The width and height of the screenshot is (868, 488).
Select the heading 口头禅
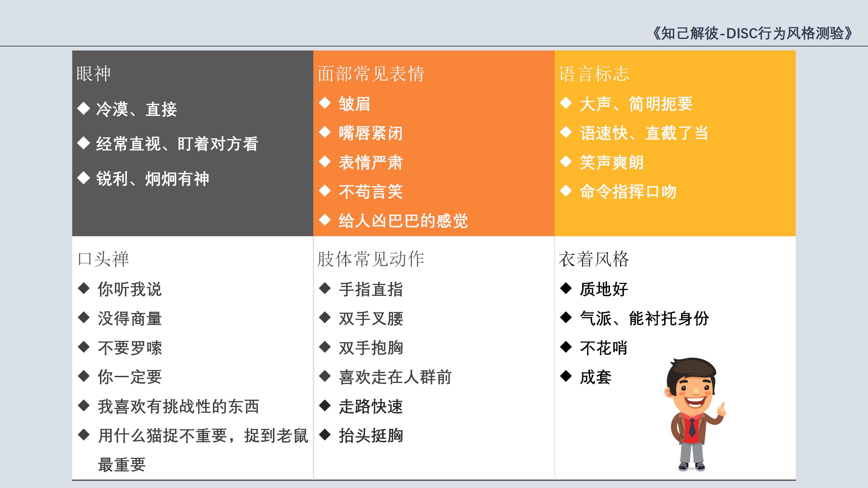pos(103,259)
